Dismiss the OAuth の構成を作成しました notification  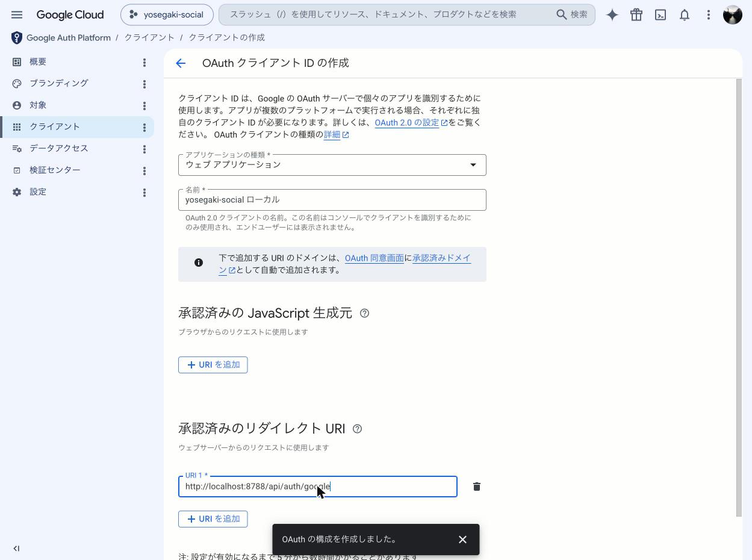pyautogui.click(x=462, y=540)
